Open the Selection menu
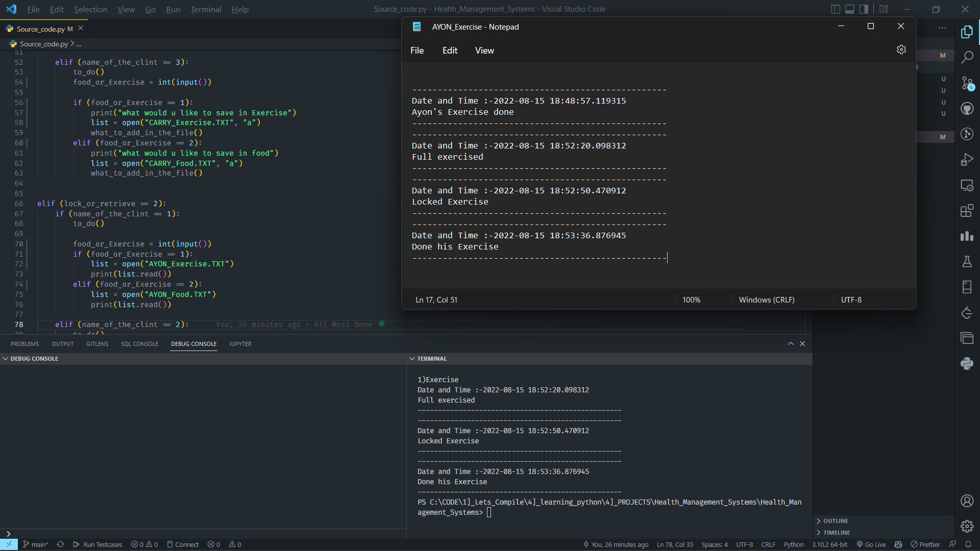This screenshot has width=980, height=551. point(90,9)
